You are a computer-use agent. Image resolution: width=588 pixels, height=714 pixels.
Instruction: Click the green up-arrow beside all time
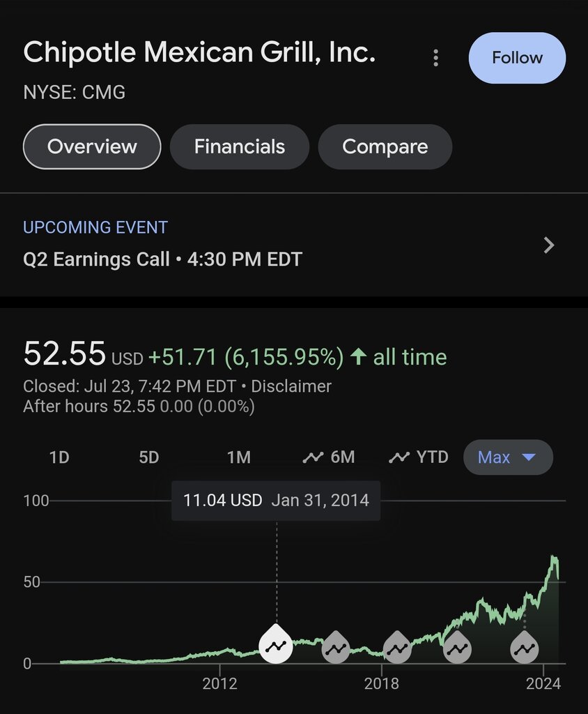coord(359,356)
